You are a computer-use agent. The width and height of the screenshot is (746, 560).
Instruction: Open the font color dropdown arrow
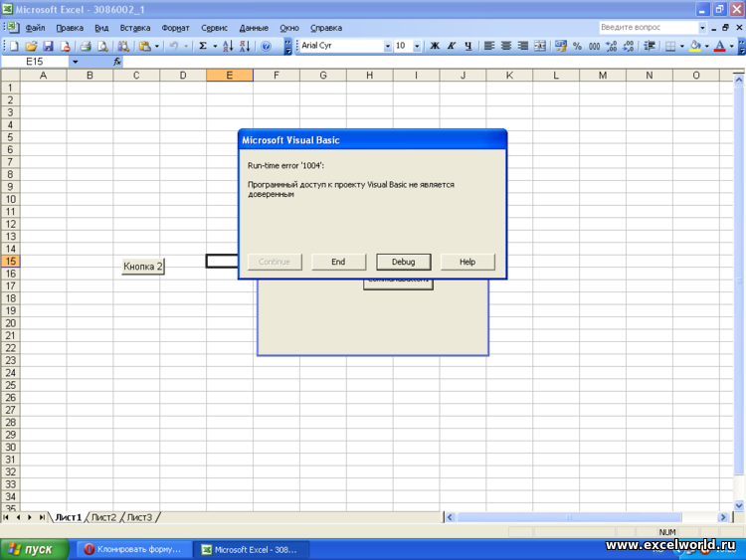731,46
